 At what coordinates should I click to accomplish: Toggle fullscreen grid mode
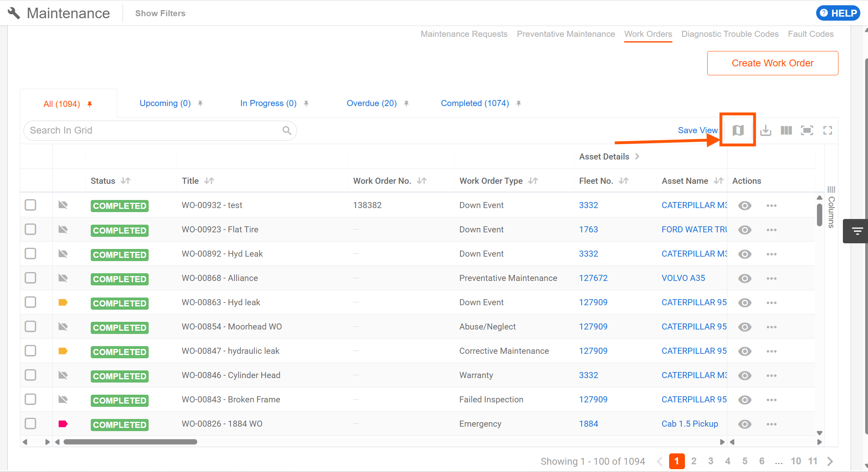pyautogui.click(x=827, y=130)
